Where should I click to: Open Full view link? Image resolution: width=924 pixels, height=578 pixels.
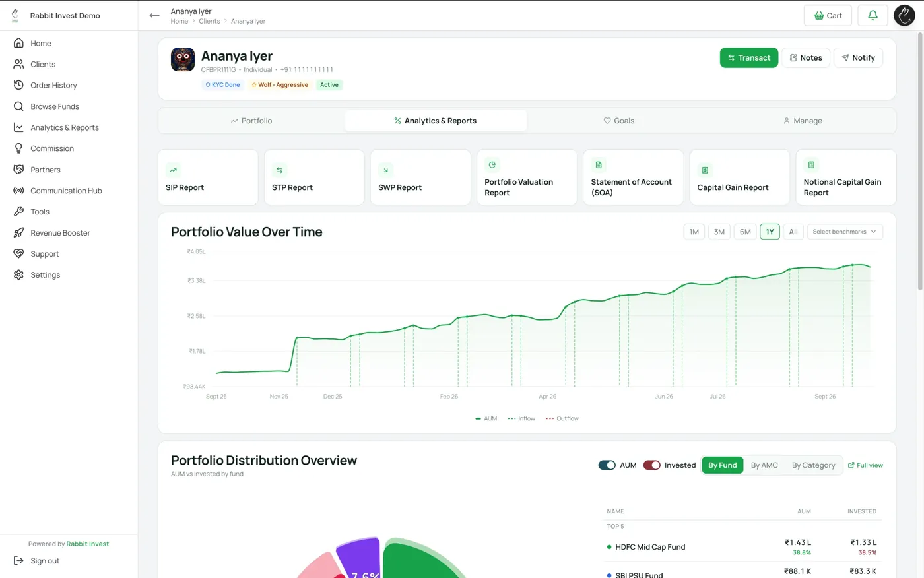coord(865,465)
